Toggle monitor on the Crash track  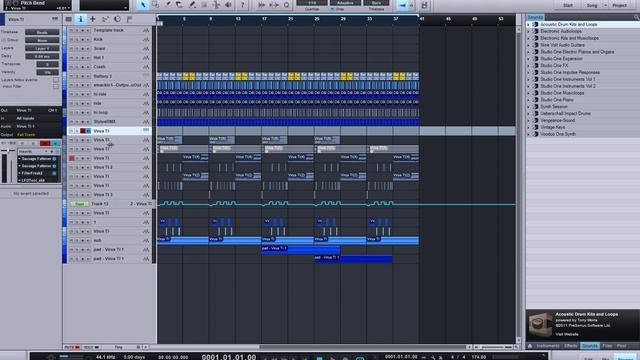(x=87, y=67)
